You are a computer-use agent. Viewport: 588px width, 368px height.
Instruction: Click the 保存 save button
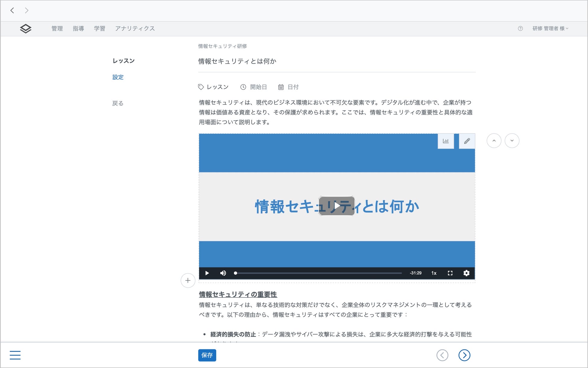(x=207, y=355)
